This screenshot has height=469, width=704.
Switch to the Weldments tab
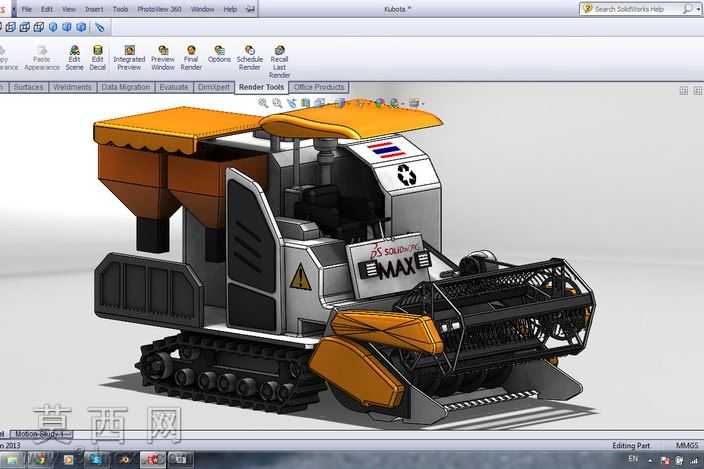(72, 87)
